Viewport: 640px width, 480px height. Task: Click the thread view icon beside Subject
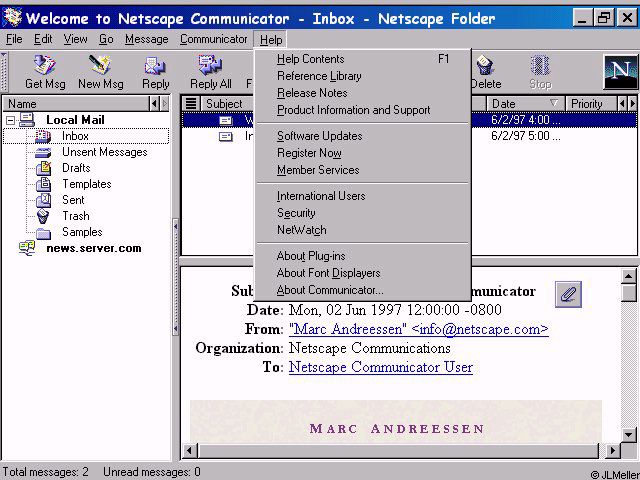(191, 103)
